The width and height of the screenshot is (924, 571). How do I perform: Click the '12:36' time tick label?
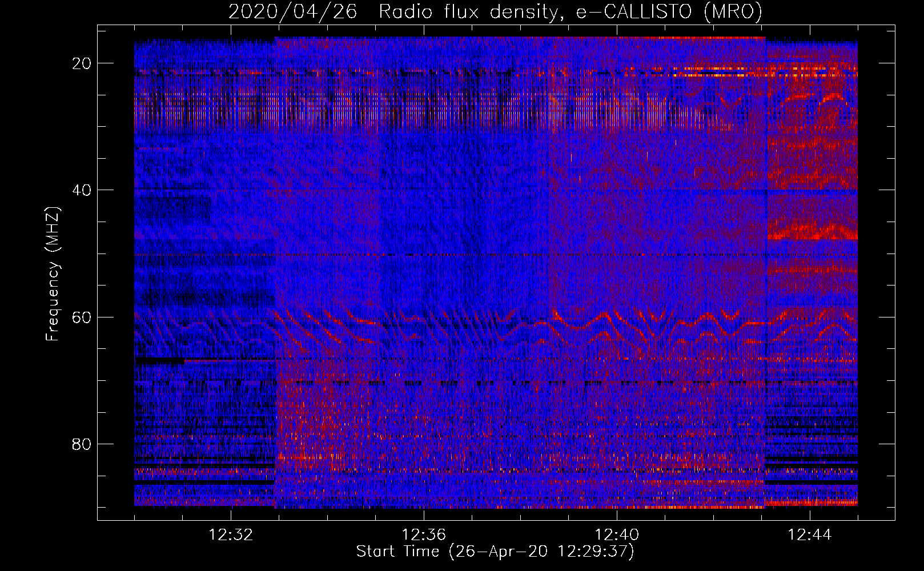pyautogui.click(x=424, y=535)
